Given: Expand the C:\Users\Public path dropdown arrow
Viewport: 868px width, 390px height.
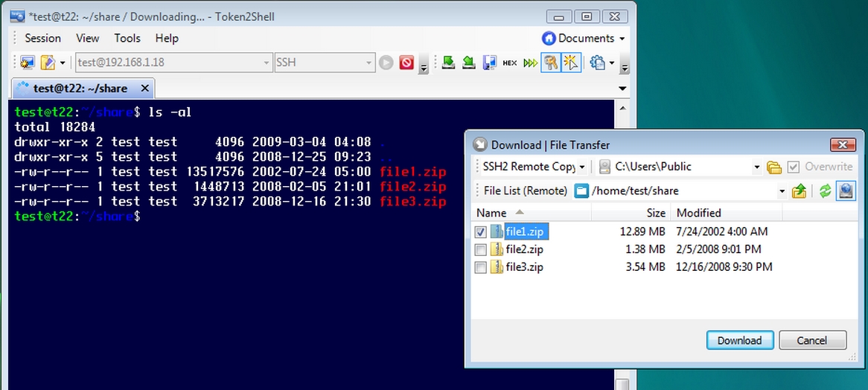Looking at the screenshot, I should (757, 167).
